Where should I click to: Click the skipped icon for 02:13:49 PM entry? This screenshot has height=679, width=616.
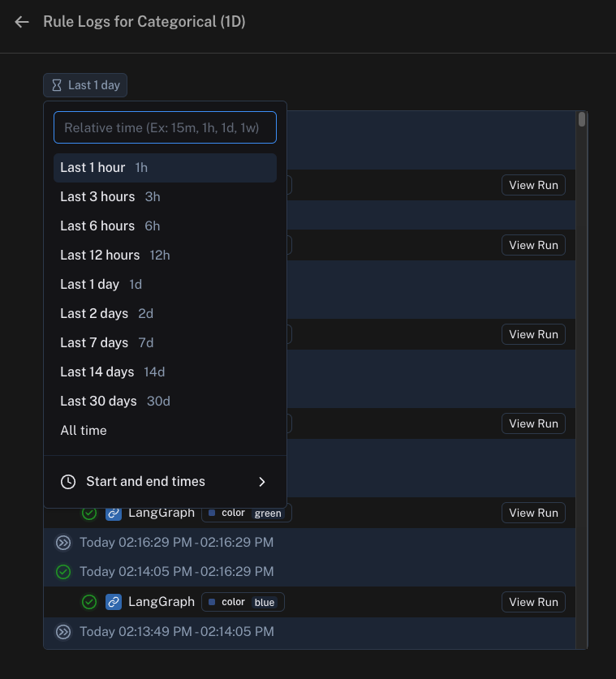point(62,631)
